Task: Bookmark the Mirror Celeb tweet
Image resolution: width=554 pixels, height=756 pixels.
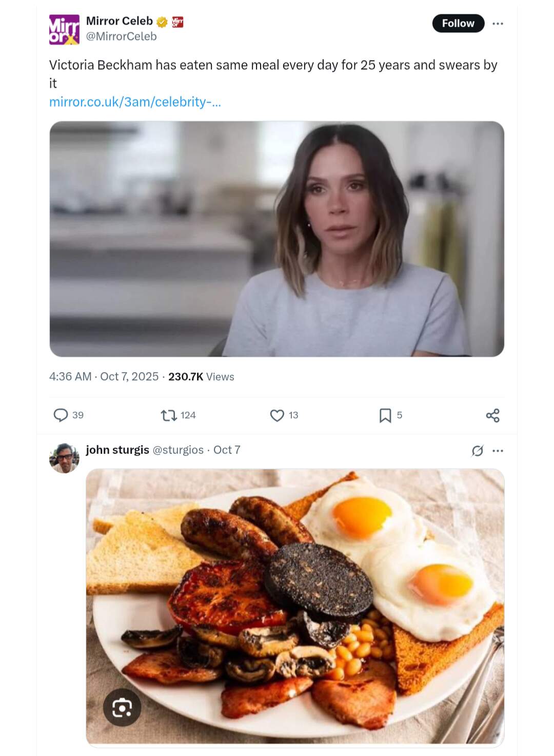Action: tap(385, 415)
